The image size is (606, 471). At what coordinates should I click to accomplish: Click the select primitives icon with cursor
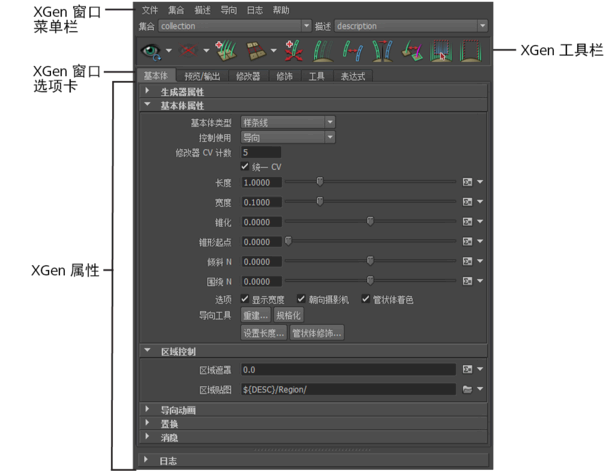441,51
